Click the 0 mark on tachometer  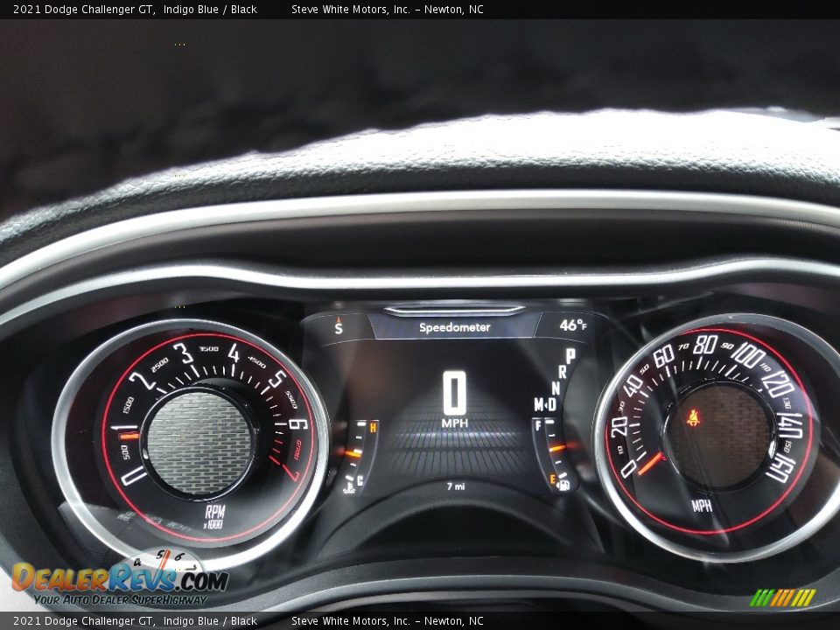click(x=133, y=475)
